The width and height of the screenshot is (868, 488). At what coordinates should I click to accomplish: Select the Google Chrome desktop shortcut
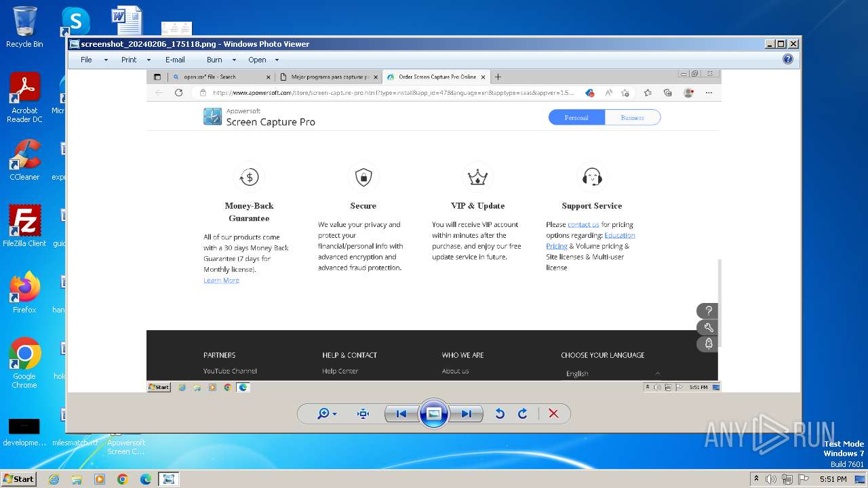(24, 363)
